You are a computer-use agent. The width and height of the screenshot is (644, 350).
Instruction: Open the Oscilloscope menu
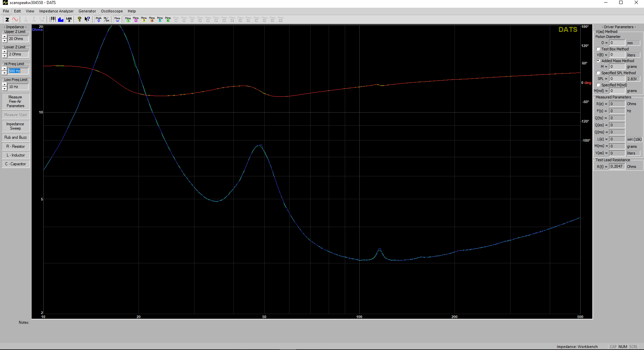click(x=112, y=11)
